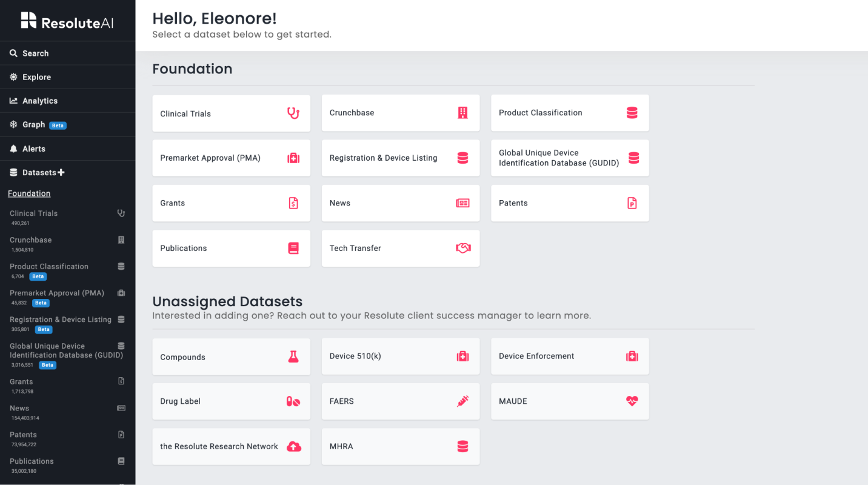Click the ResoluteAI logo
The height and width of the screenshot is (485, 868).
pyautogui.click(x=67, y=21)
